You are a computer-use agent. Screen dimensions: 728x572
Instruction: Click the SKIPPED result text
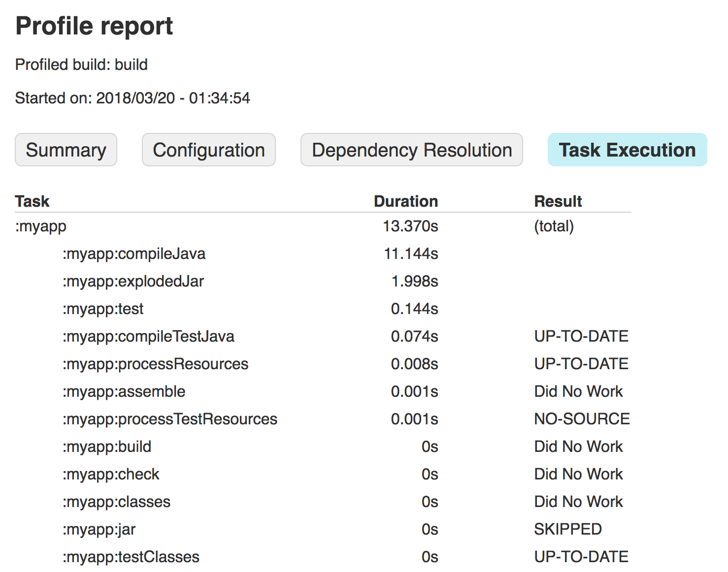568,529
